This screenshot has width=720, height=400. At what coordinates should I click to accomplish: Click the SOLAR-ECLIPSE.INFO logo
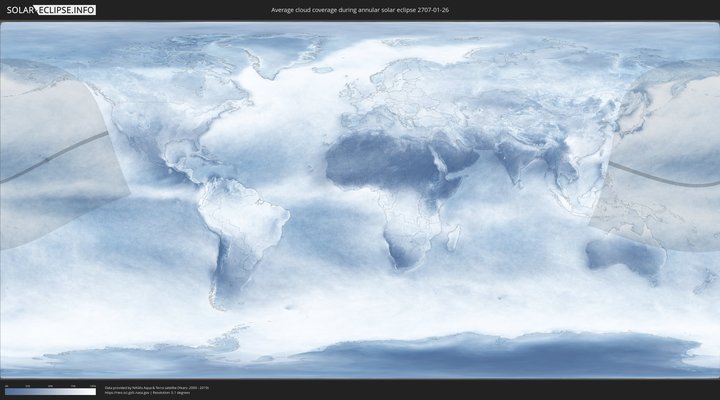coord(50,10)
